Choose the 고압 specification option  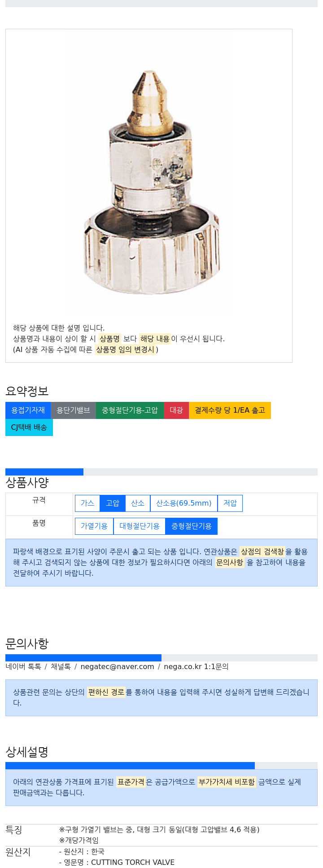pyautogui.click(x=113, y=503)
